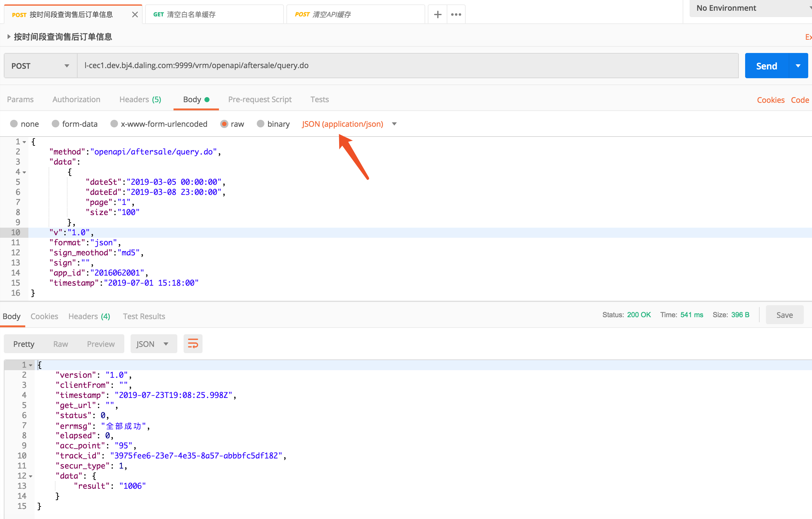Image resolution: width=812 pixels, height=519 pixels.
Task: Toggle the wrap lines icon in response
Action: (193, 344)
